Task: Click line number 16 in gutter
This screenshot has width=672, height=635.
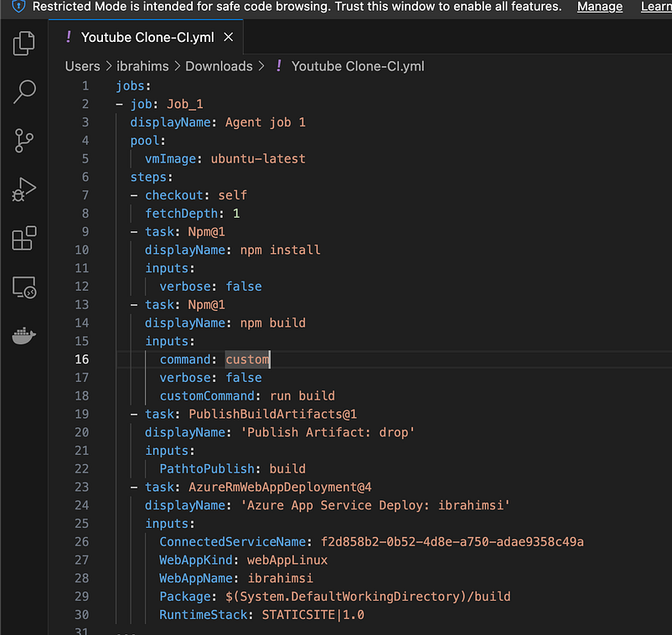Action: [82, 359]
